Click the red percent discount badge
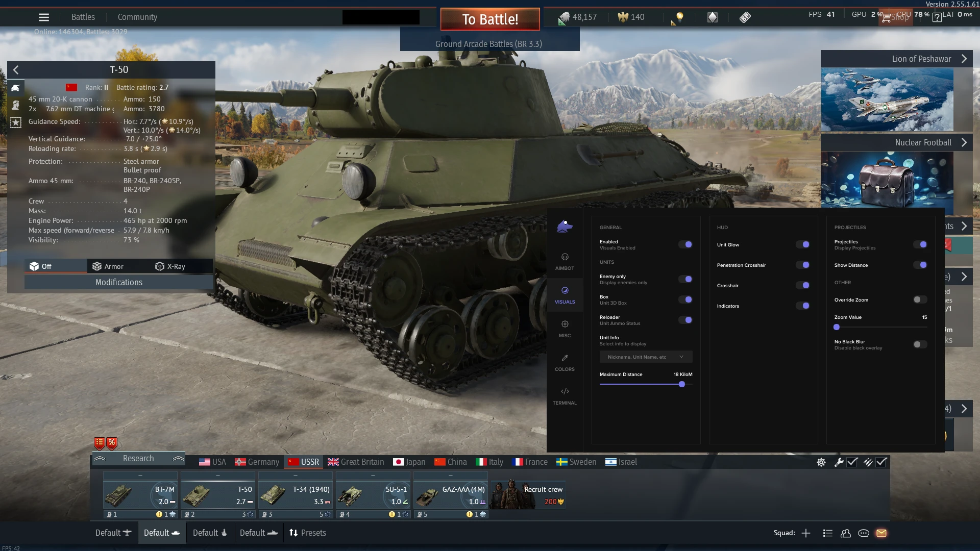Screen dimensions: 980x551 click(112, 443)
